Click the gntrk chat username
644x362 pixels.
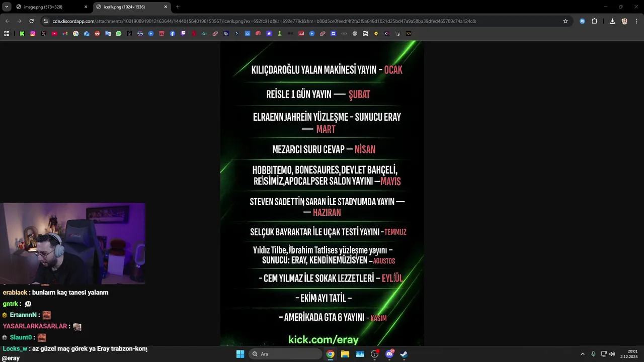(x=10, y=304)
